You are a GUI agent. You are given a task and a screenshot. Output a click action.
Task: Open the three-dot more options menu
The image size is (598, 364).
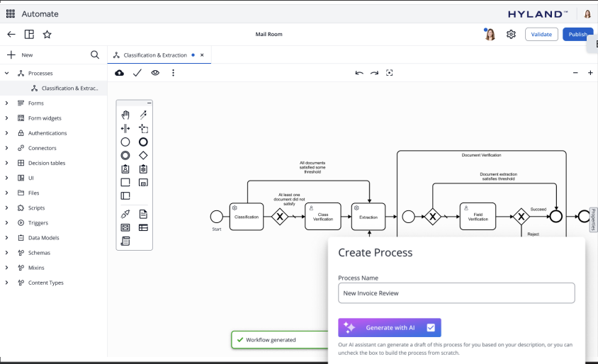click(x=173, y=73)
